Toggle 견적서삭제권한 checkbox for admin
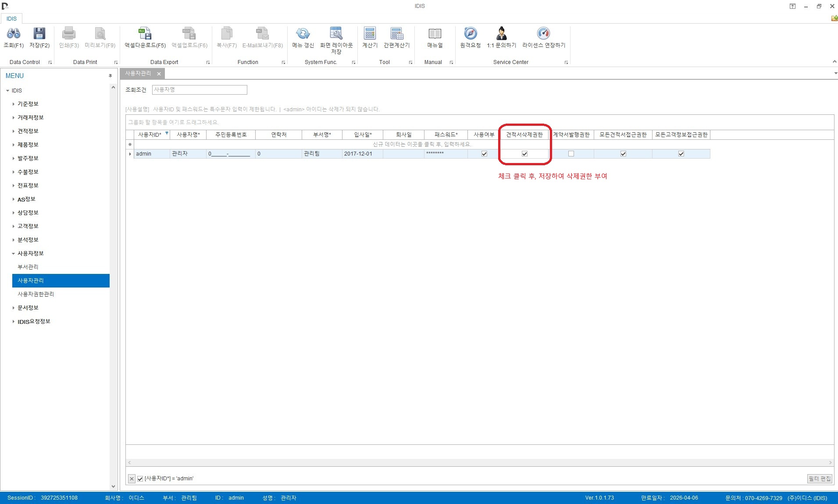Screen dimensions: 838x504 tap(524, 154)
